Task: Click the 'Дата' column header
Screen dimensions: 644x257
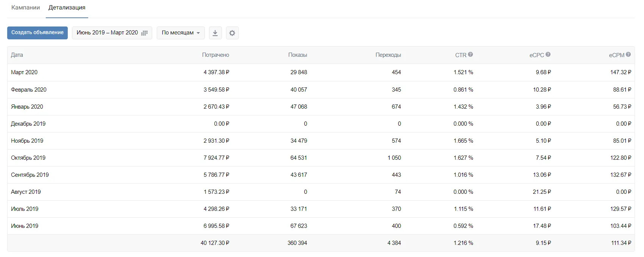Action: click(x=17, y=55)
